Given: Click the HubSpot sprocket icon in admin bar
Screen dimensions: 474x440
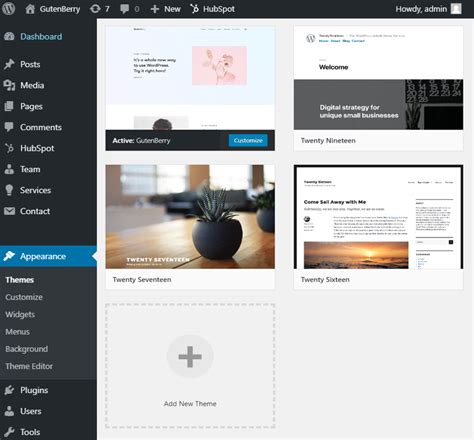Looking at the screenshot, I should click(195, 9).
